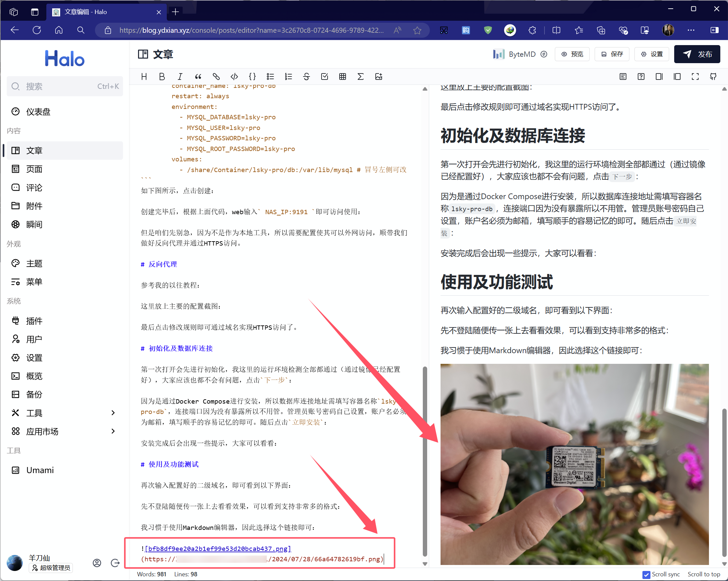Insert math formula sigma icon
728x581 pixels.
coord(361,77)
